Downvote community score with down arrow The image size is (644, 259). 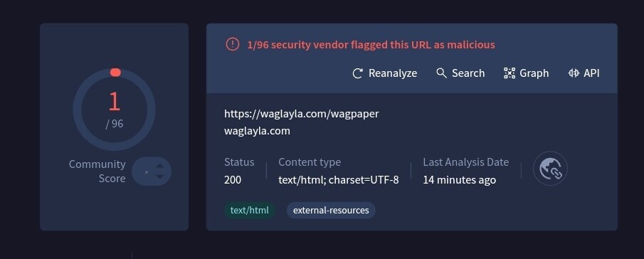[x=160, y=177]
